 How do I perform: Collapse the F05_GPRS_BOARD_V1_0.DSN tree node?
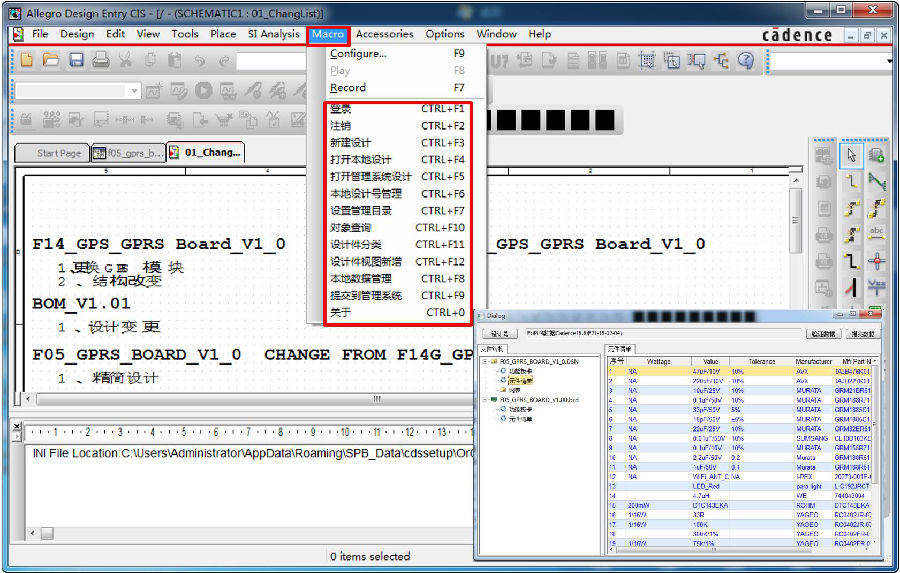(485, 362)
